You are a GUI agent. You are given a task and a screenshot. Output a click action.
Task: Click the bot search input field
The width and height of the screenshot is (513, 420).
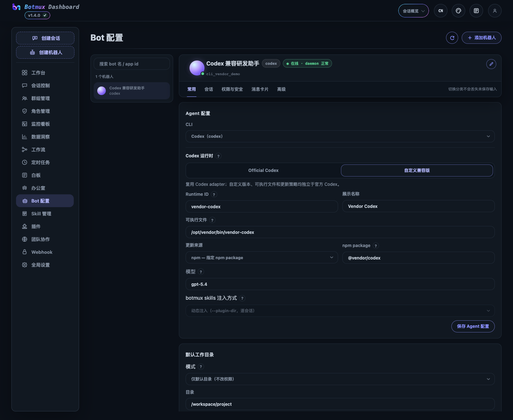point(132,64)
